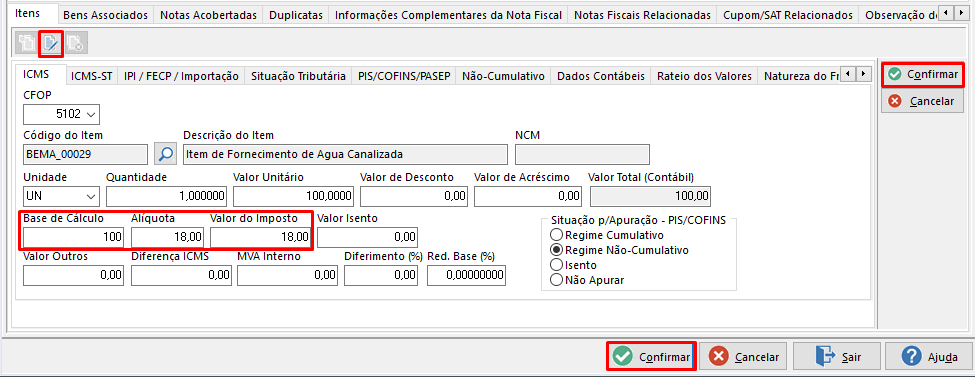Click the Valor Unitário field

[x=293, y=196]
